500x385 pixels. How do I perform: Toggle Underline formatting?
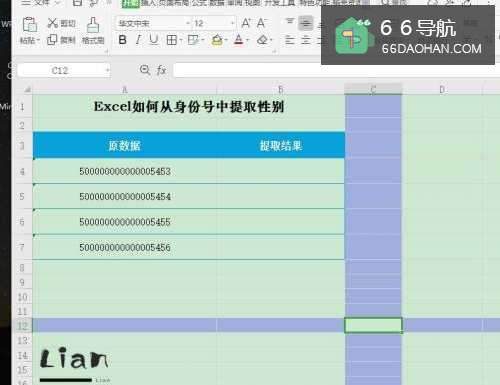pos(153,40)
